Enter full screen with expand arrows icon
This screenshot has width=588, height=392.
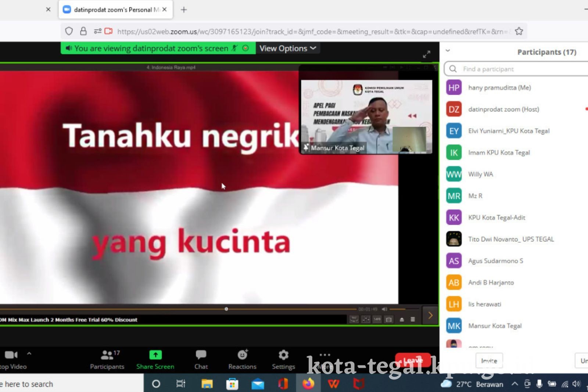[x=426, y=55]
